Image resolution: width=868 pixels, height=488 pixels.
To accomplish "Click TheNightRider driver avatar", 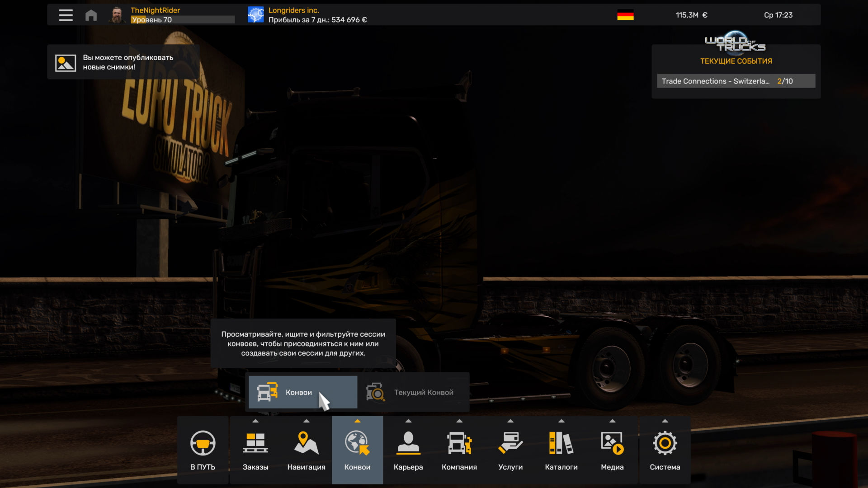I will (117, 15).
